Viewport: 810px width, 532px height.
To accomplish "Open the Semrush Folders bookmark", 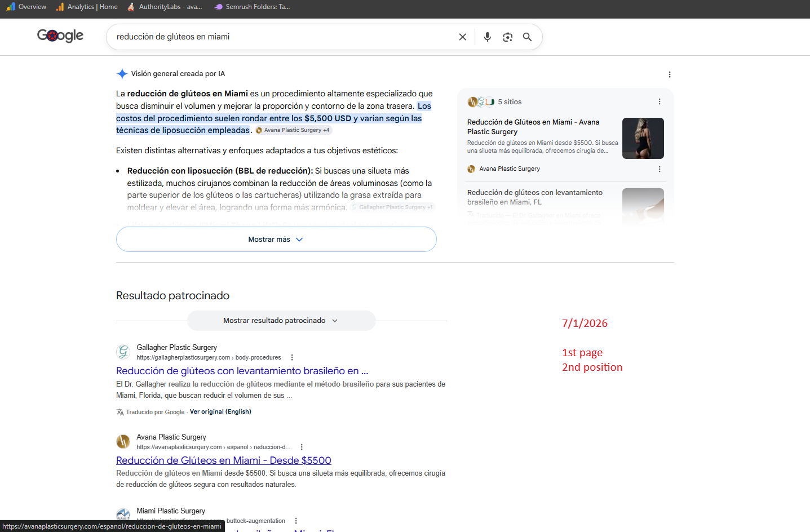I will pos(252,7).
